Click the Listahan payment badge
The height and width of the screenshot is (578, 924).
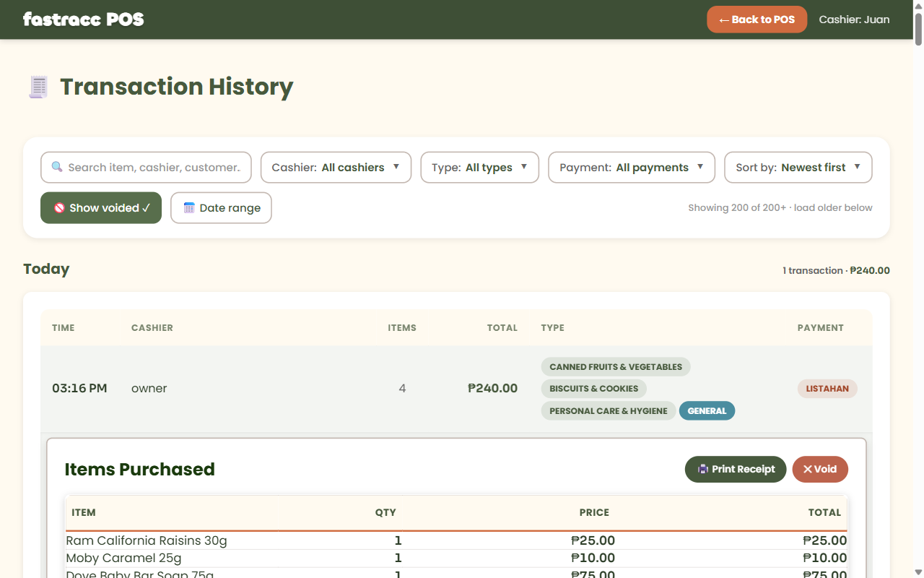(x=827, y=389)
